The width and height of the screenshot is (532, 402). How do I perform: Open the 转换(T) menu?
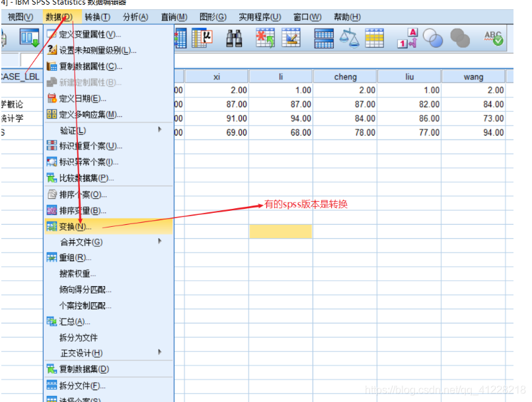98,17
